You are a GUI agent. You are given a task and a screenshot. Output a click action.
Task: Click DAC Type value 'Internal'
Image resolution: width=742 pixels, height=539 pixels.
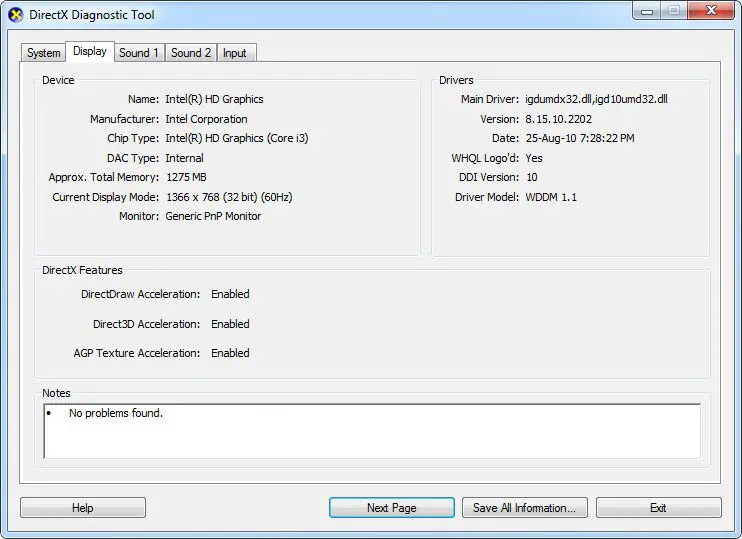click(x=185, y=158)
